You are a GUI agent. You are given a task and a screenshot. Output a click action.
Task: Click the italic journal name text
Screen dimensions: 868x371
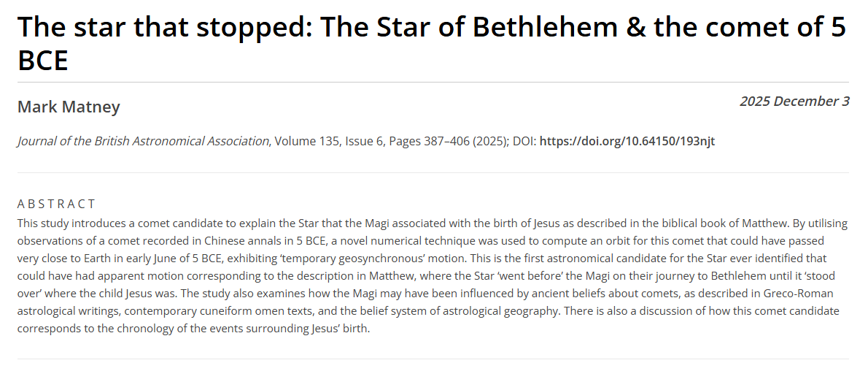pyautogui.click(x=143, y=141)
